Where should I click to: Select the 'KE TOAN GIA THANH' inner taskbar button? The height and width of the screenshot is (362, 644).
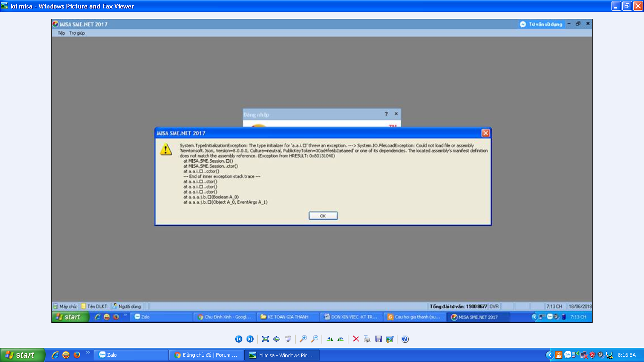(289, 317)
